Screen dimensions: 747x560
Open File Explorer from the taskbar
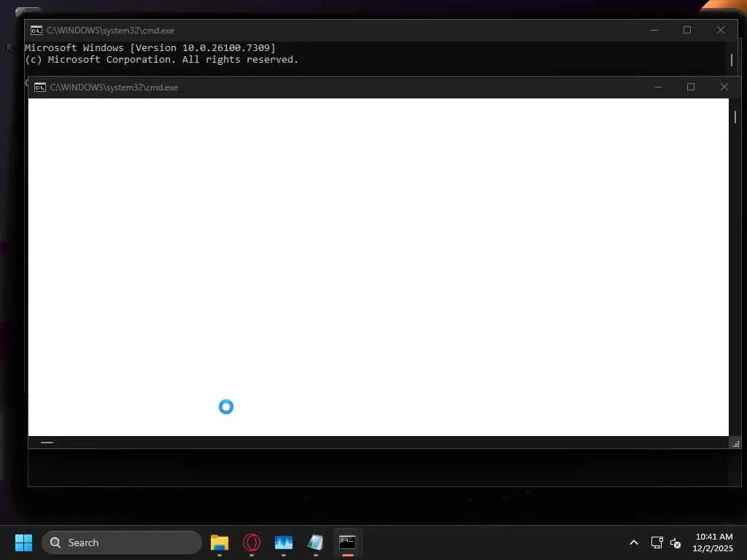point(220,542)
